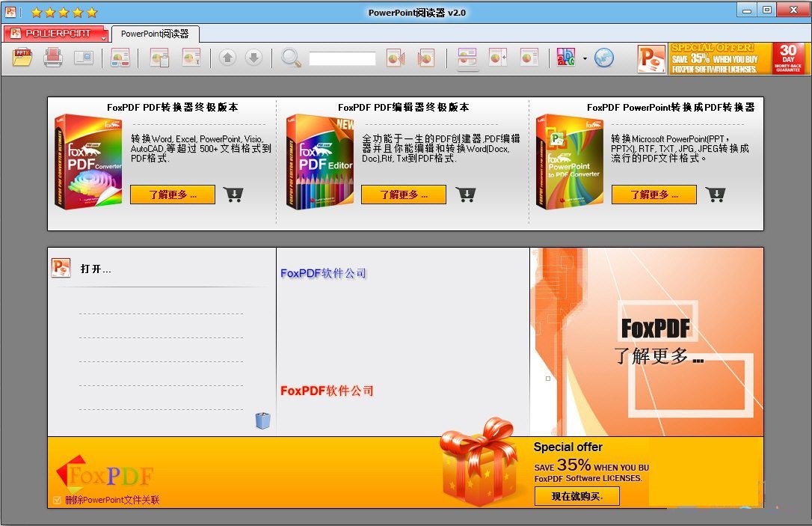Click the shopping cart icon beside FoxPDF编辑器
The width and height of the screenshot is (812, 526).
466,195
